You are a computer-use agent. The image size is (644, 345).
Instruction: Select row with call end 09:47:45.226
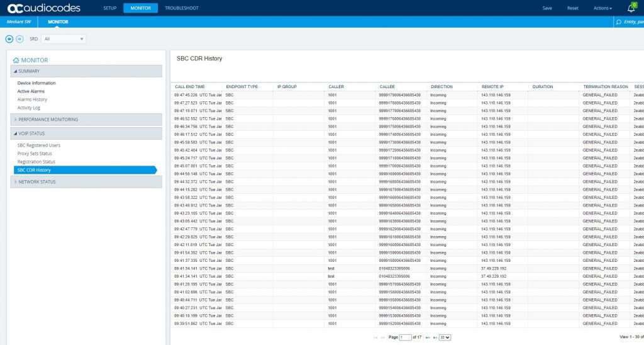407,95
